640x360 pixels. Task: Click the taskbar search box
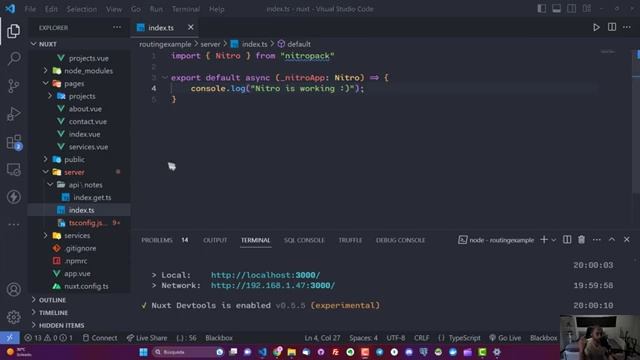click(188, 352)
